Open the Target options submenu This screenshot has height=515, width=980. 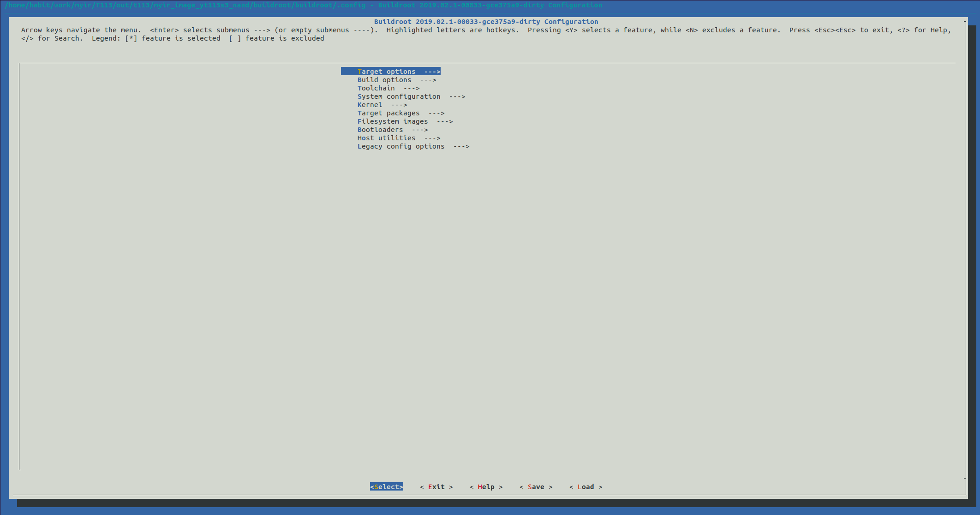click(386, 72)
